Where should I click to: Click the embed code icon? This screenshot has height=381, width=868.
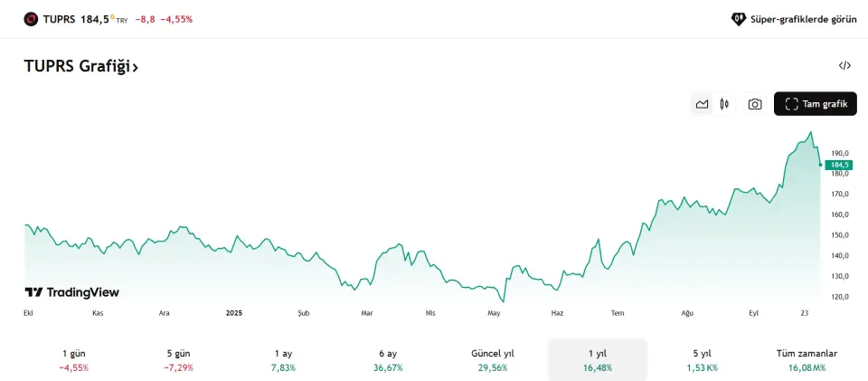click(844, 65)
